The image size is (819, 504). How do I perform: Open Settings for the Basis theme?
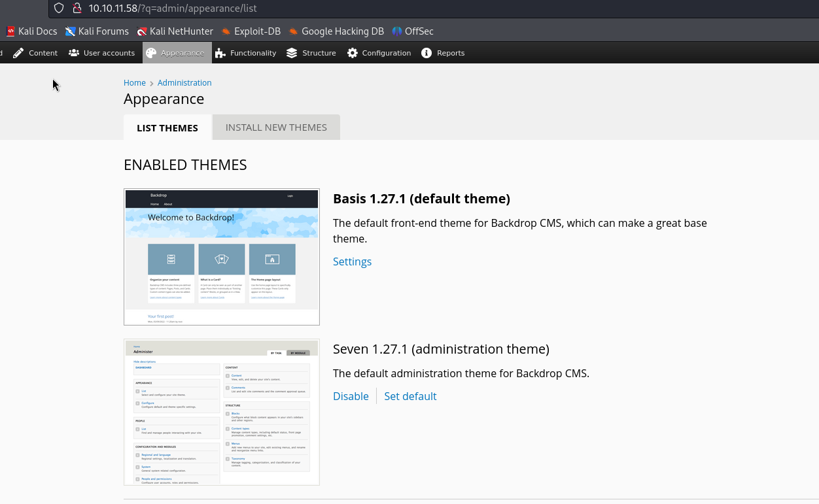(352, 261)
